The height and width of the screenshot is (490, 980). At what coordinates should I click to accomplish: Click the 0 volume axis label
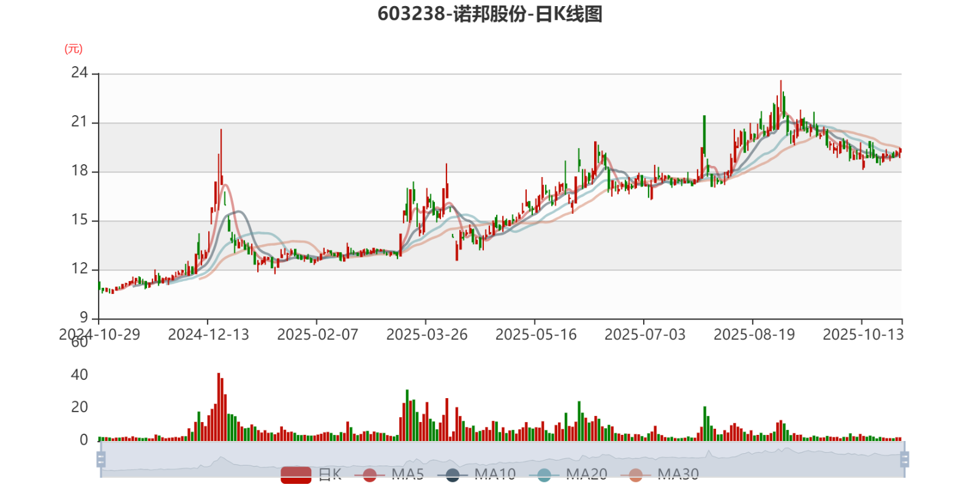point(84,440)
